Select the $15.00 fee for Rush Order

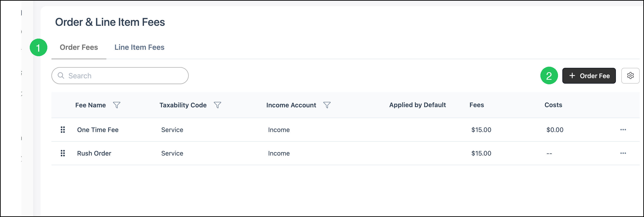tap(481, 153)
